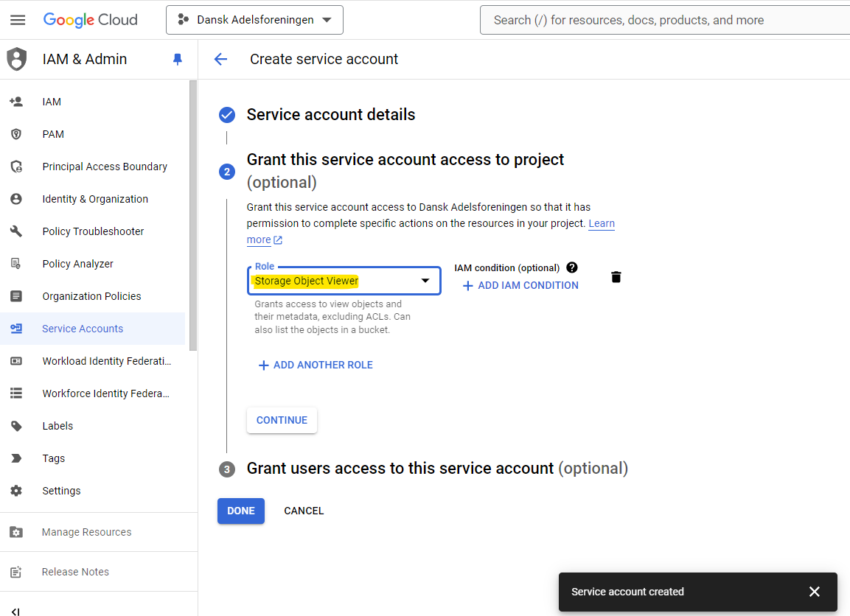Open the Learn more link
850x616 pixels.
[x=601, y=223]
